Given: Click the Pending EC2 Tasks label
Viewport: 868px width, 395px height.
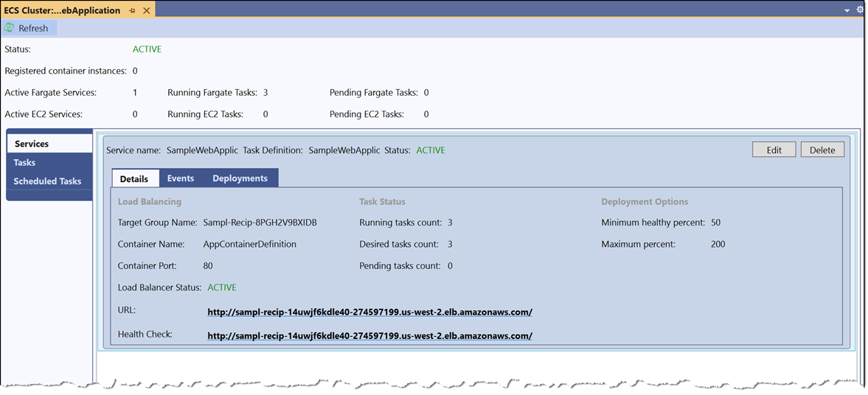Looking at the screenshot, I should [x=367, y=114].
